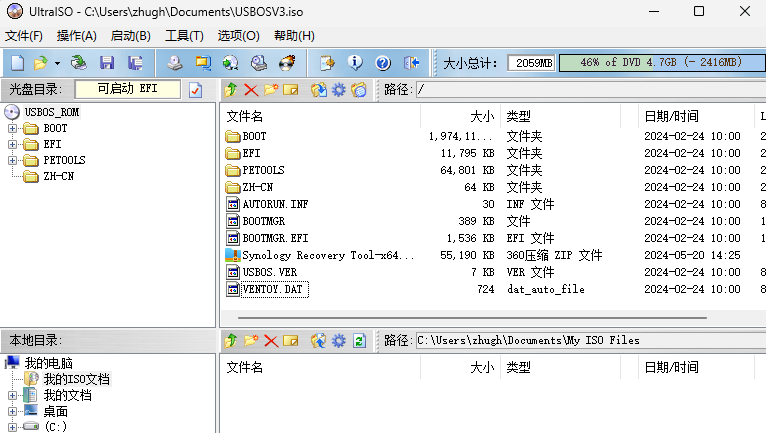The height and width of the screenshot is (433, 766).
Task: Select the Synology Recovery Tool-x64 zip file
Action: [327, 255]
